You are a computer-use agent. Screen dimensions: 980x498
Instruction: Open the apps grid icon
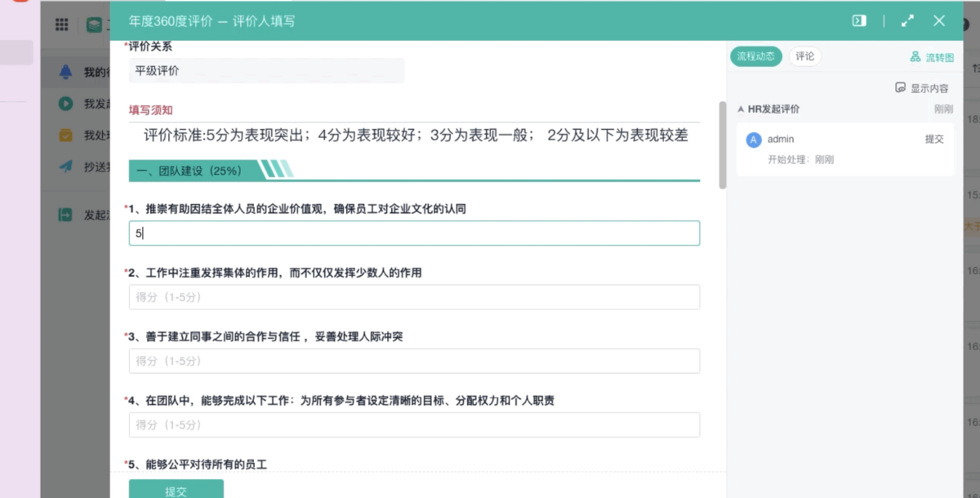pos(60,24)
